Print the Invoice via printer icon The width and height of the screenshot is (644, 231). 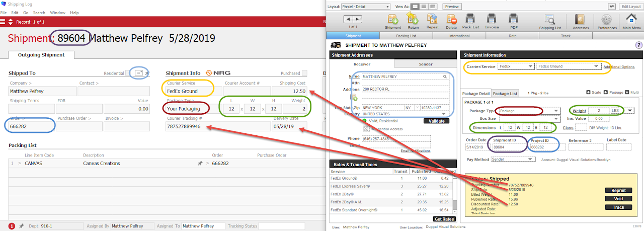(492, 19)
